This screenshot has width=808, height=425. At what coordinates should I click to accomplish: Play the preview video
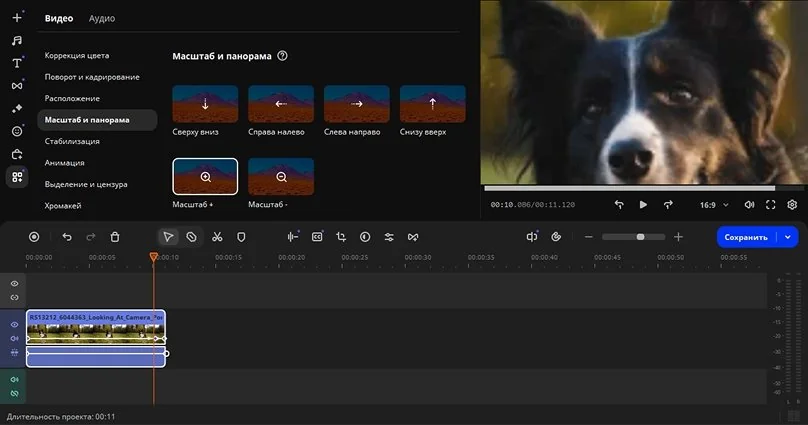(643, 205)
